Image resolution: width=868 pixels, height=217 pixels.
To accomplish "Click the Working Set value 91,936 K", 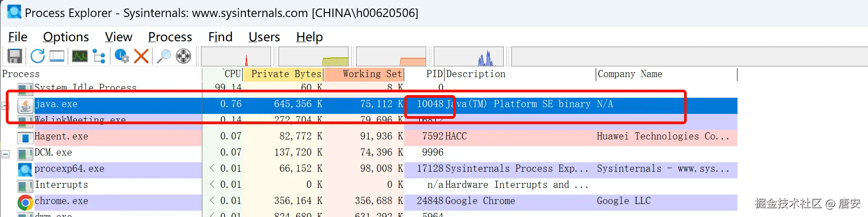I will coord(382,137).
